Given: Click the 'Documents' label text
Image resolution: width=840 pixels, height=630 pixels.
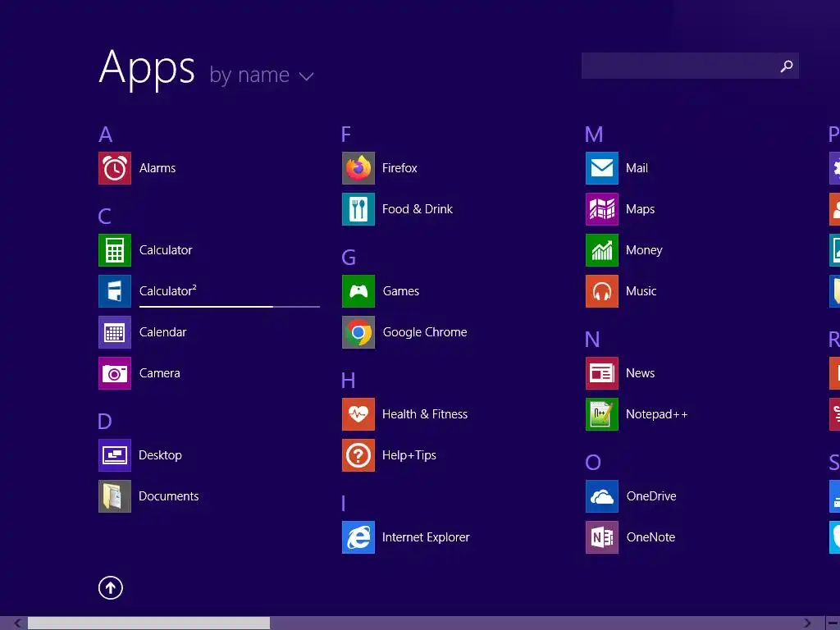Looking at the screenshot, I should pos(169,496).
